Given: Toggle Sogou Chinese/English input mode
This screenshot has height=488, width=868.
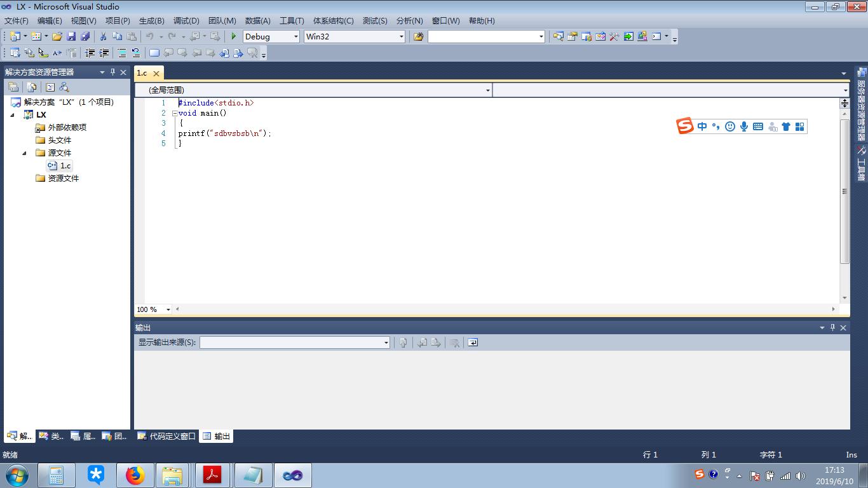Looking at the screenshot, I should [702, 126].
